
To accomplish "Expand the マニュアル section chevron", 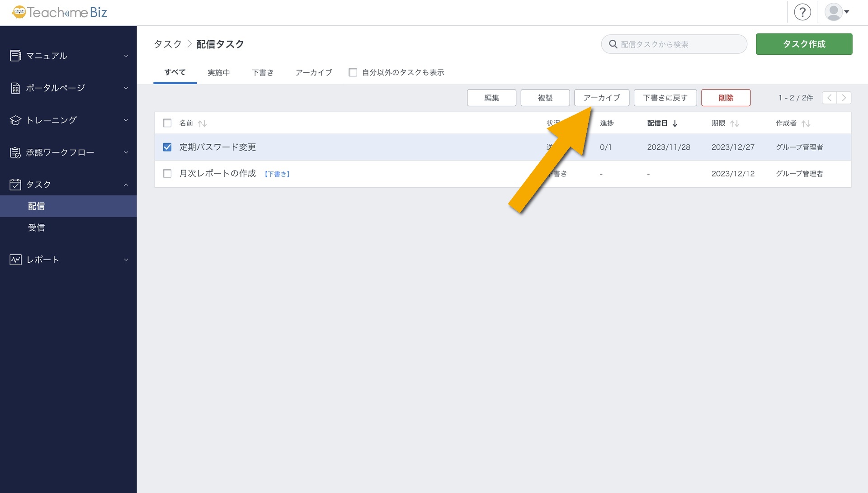I will pyautogui.click(x=126, y=56).
